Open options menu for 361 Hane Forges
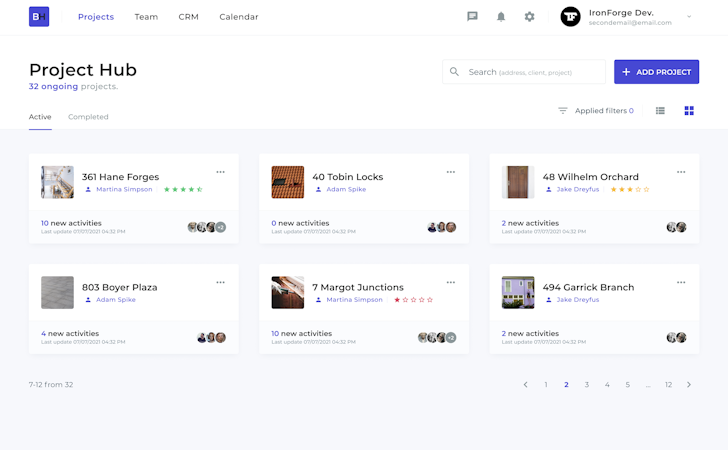Screen dimensions: 728x450 point(221,172)
